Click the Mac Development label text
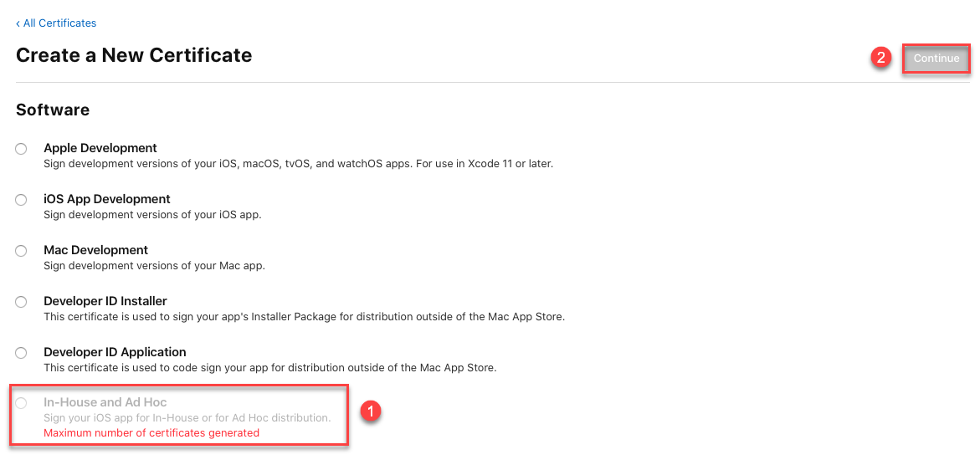This screenshot has width=980, height=470. point(95,250)
